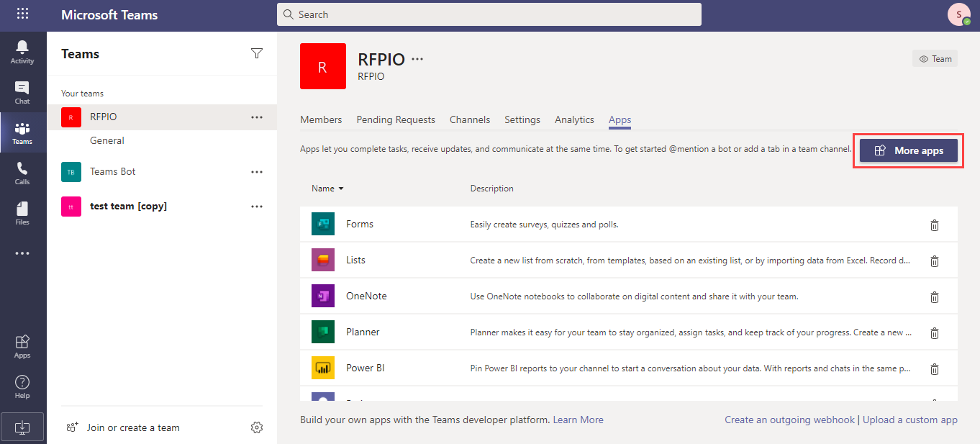Click the red RFPIO team avatar in header
This screenshot has width=980, height=444.
coord(323,66)
